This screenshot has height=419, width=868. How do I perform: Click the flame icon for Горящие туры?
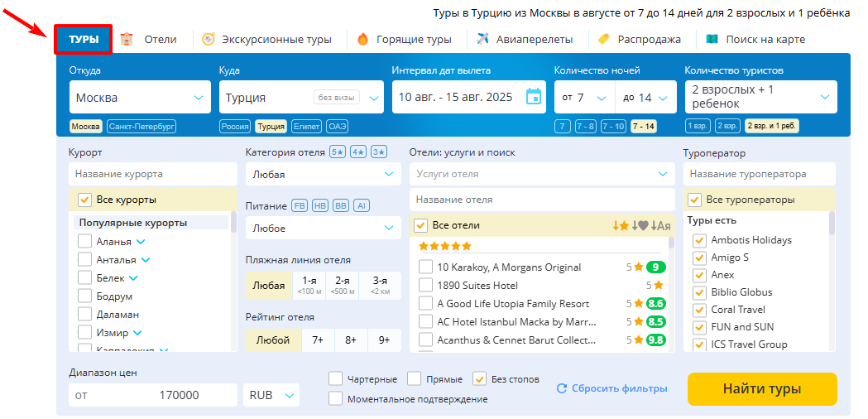point(363,40)
